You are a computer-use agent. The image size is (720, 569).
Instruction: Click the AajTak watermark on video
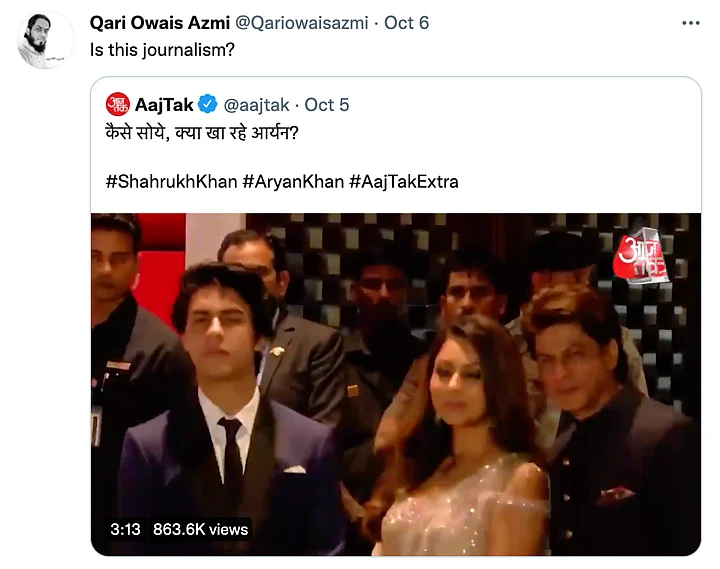point(641,258)
